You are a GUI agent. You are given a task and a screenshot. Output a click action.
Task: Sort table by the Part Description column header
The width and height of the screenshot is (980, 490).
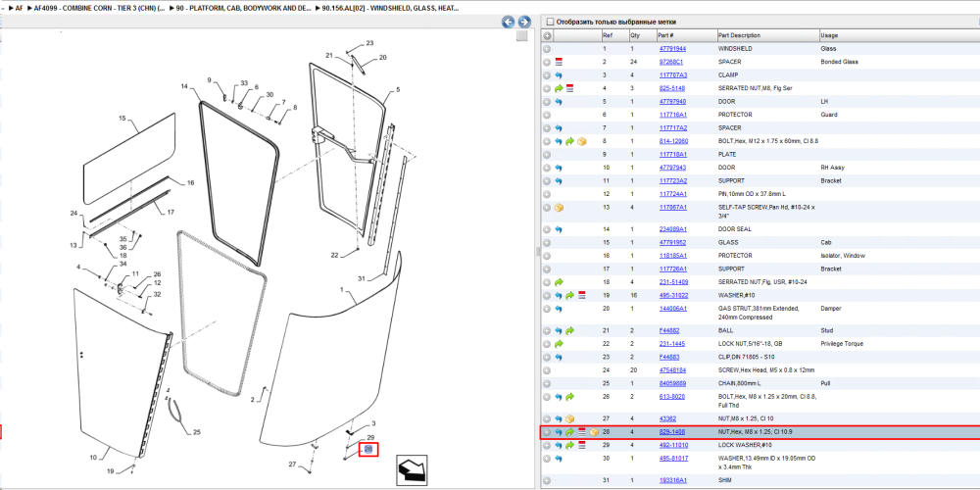[x=767, y=35]
